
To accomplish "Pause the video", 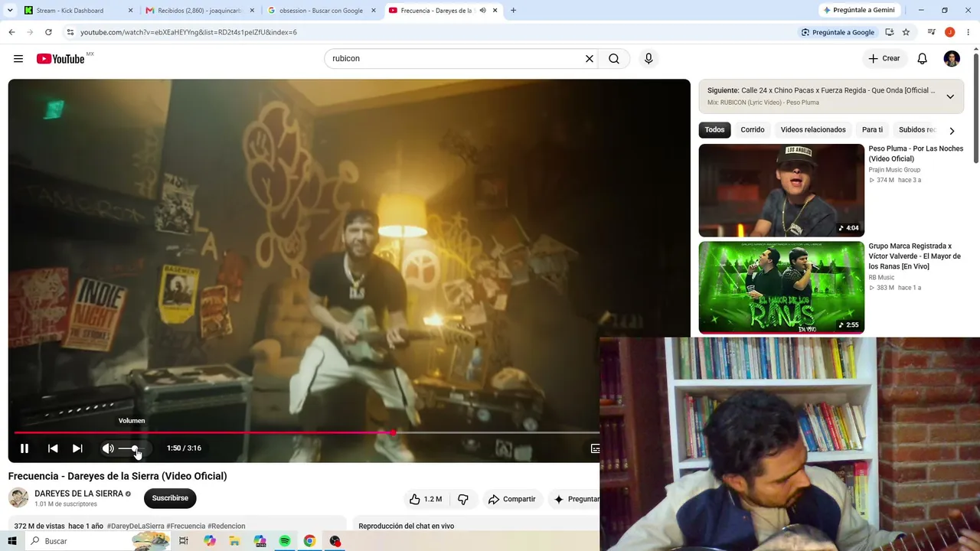I will 24,448.
